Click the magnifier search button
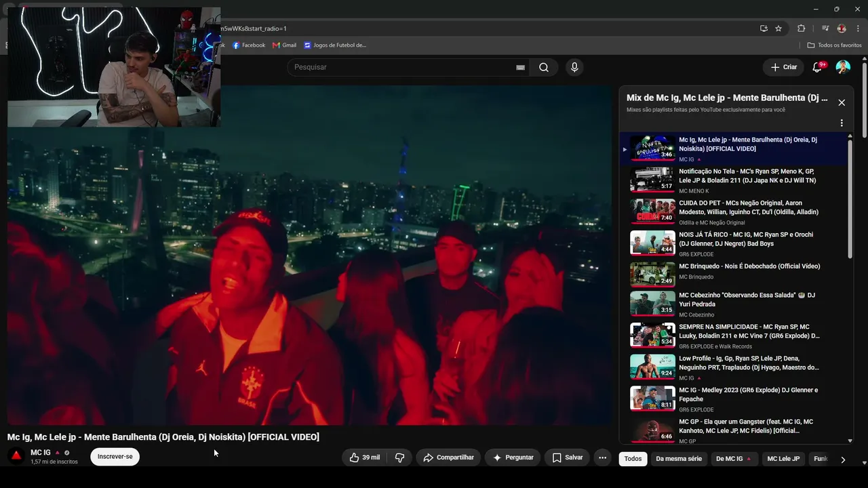Image resolution: width=868 pixels, height=488 pixels. point(544,67)
